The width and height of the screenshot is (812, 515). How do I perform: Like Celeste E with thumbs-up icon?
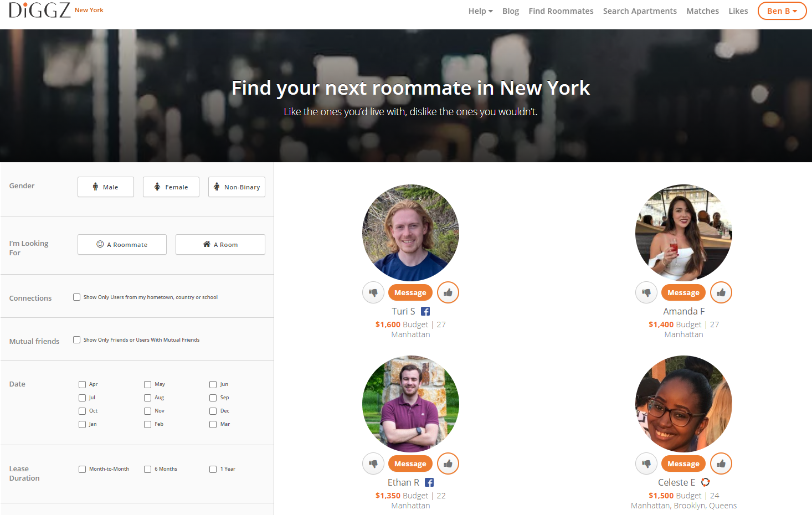click(x=721, y=463)
